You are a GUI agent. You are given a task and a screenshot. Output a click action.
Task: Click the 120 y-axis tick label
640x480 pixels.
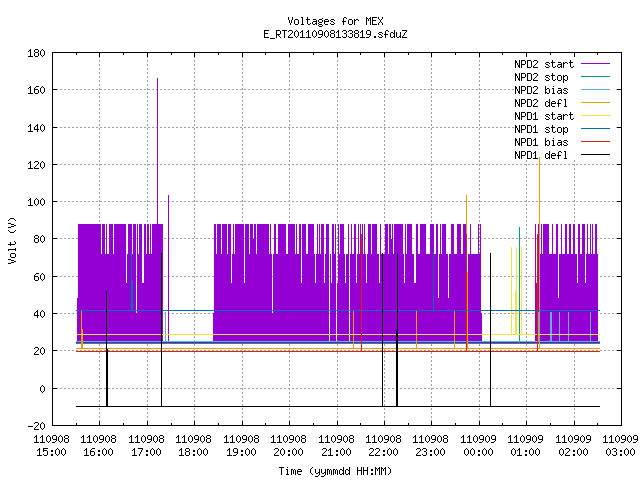click(36, 165)
